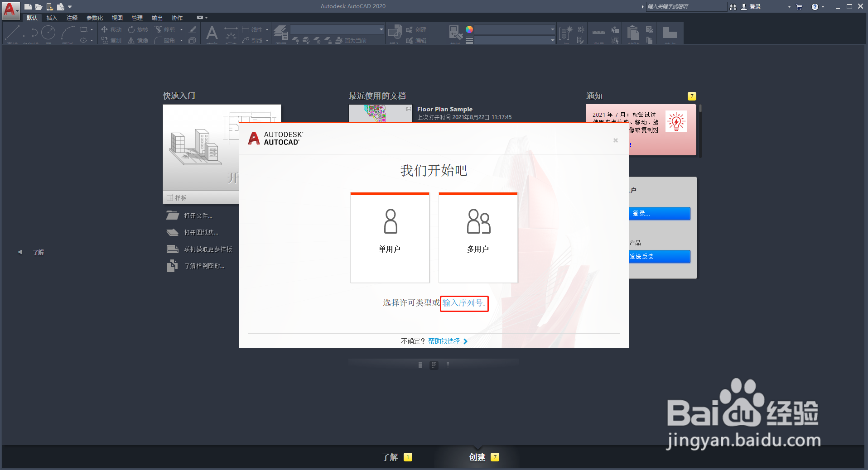Expand the Quick Access toolbar customize arrow

tap(70, 7)
